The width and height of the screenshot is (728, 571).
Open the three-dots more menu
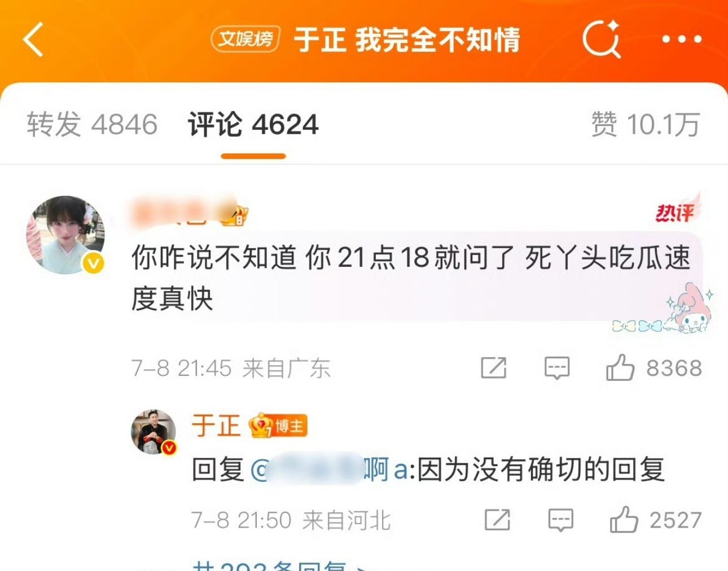pos(682,39)
